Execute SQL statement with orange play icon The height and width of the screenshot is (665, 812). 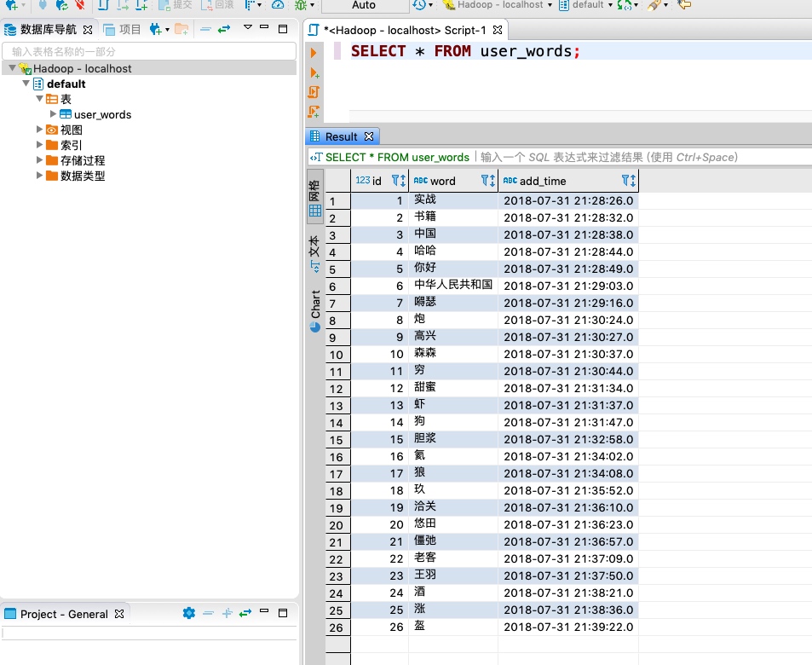coord(314,53)
